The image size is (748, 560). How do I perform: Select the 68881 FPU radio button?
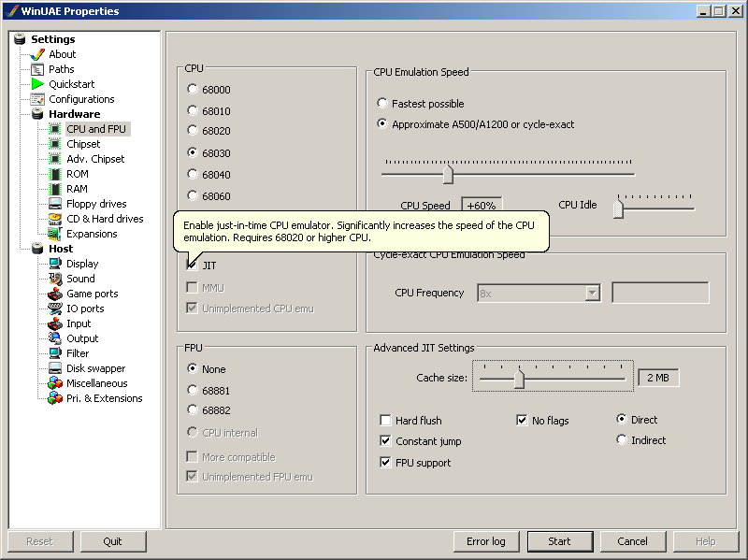193,390
